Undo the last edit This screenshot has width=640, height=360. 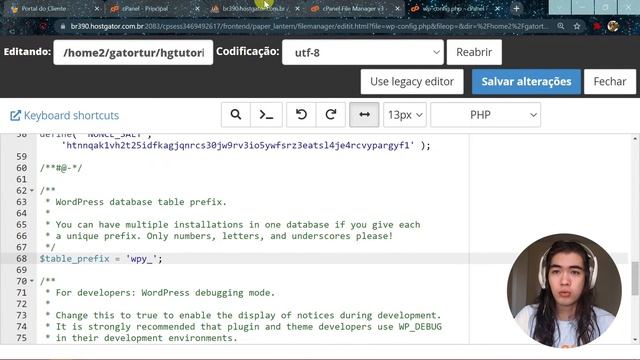301,115
